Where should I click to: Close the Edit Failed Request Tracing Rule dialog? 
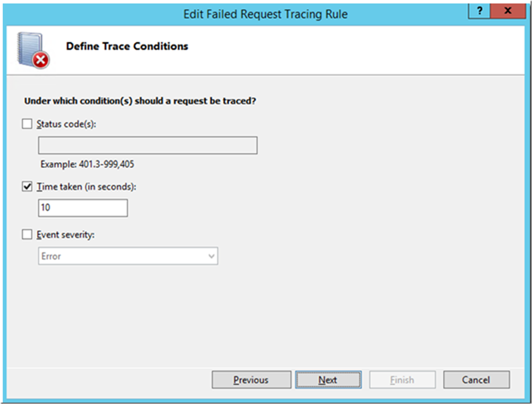508,11
